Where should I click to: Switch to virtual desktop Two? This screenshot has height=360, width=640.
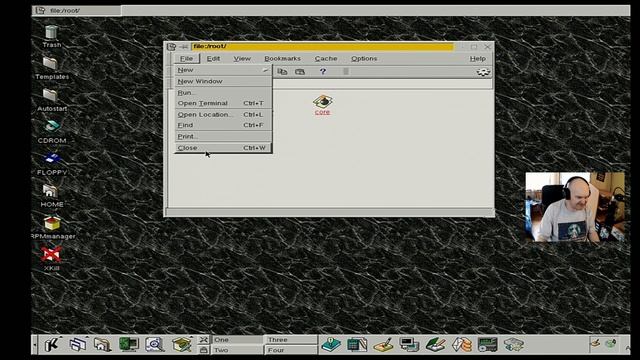pos(237,350)
